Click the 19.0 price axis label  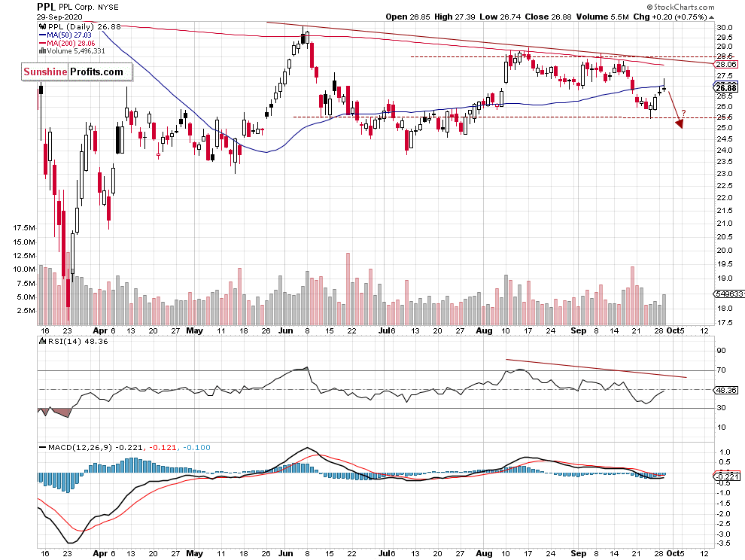click(x=724, y=278)
